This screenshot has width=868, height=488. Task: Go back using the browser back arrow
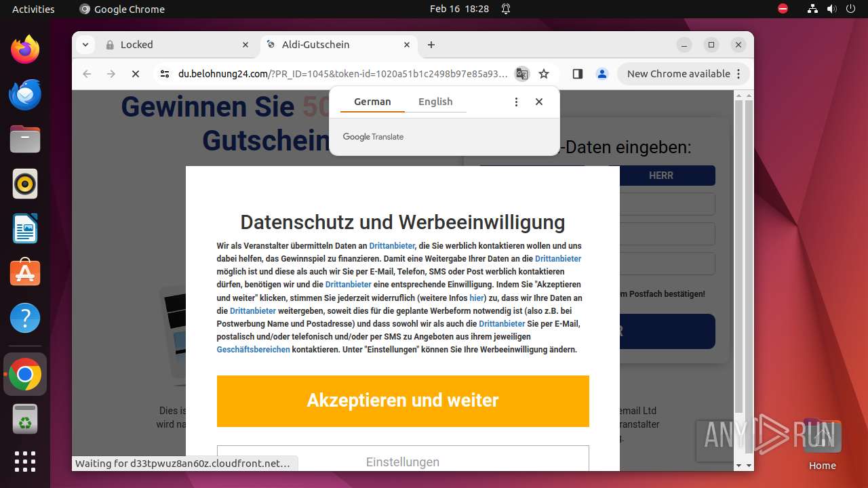coord(87,74)
